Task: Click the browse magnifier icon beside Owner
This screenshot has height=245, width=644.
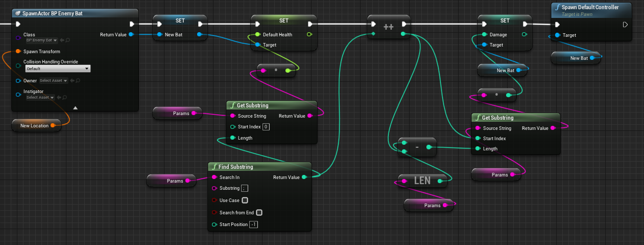Action: coord(78,80)
